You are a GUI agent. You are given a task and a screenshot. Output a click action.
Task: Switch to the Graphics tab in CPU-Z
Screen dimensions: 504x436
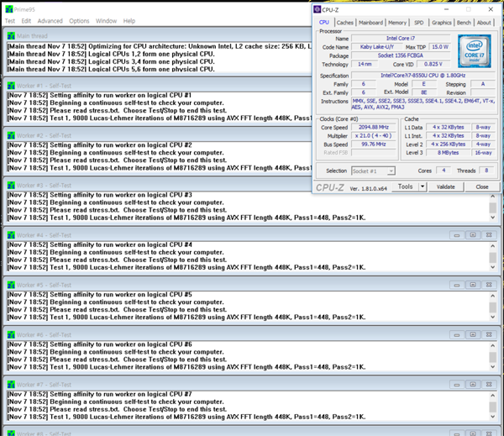(441, 23)
